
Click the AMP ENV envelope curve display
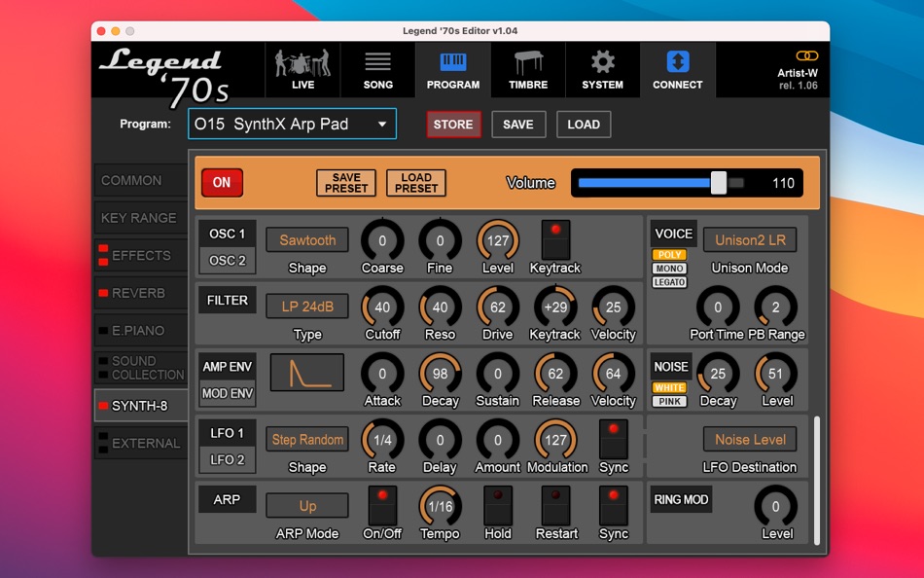[306, 371]
